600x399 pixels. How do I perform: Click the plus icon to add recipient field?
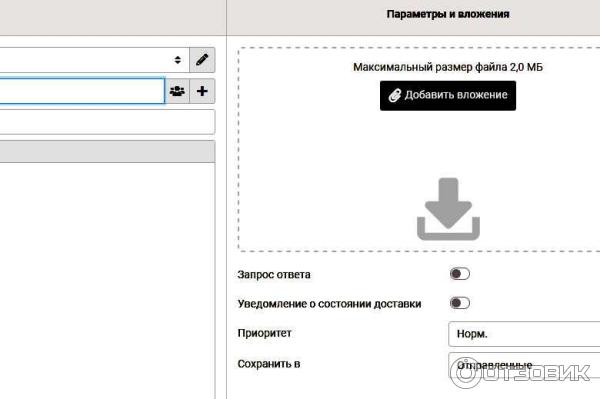point(202,91)
